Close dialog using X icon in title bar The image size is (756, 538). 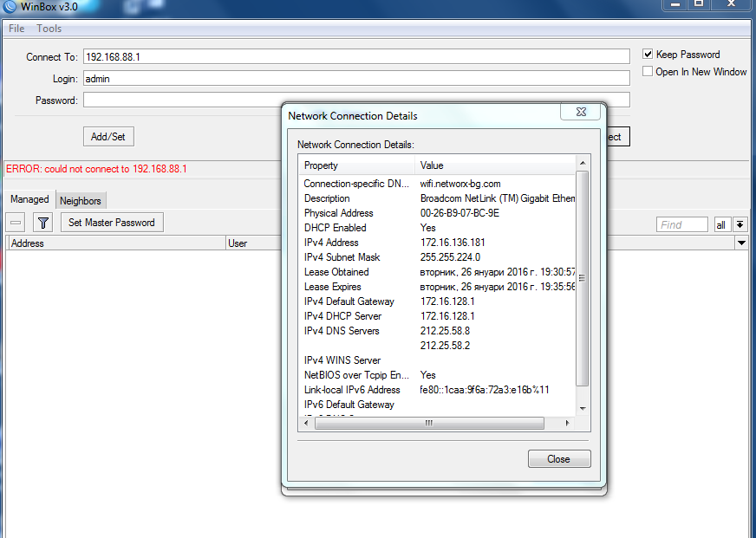click(580, 113)
